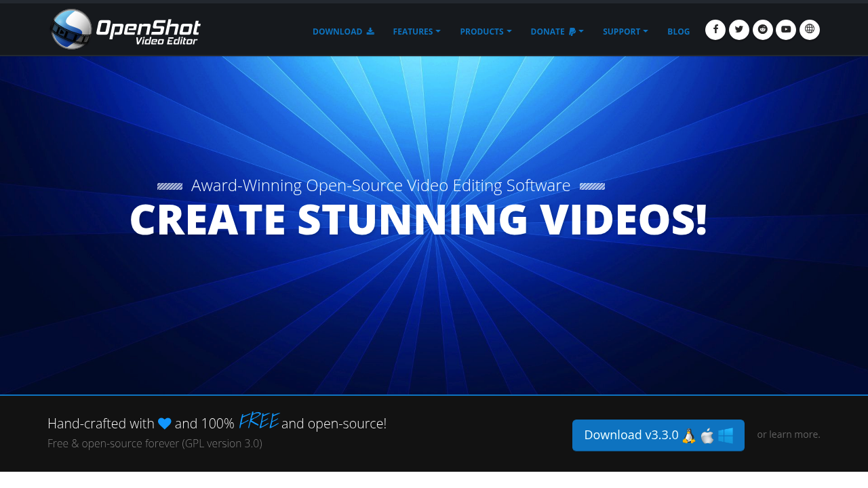
Task: Open the OpenShot Facebook page icon
Action: (715, 30)
